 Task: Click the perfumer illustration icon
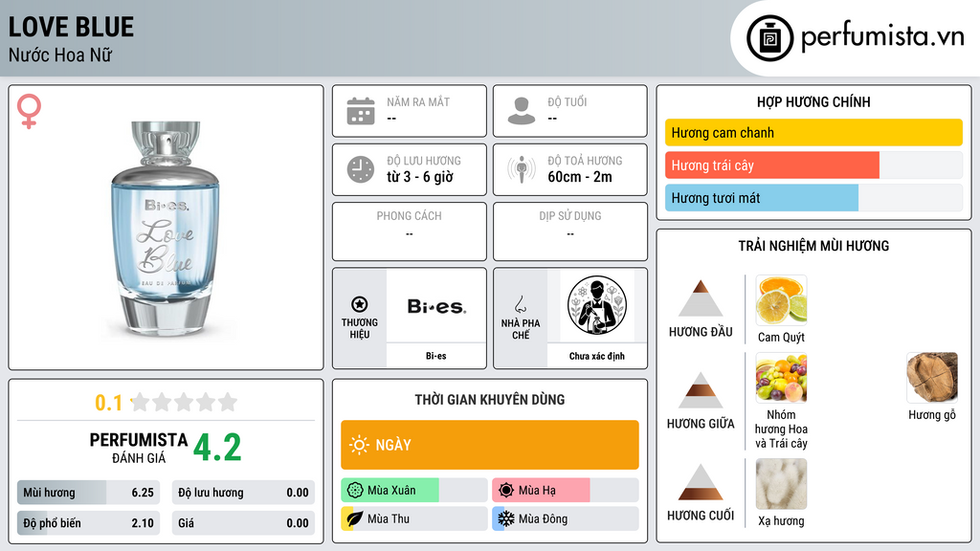click(597, 305)
